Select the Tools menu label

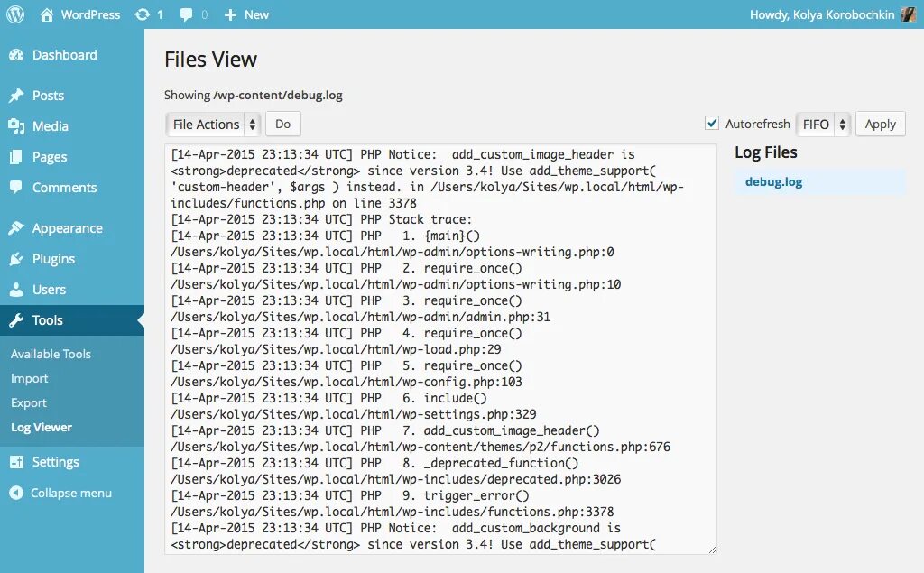click(x=47, y=320)
